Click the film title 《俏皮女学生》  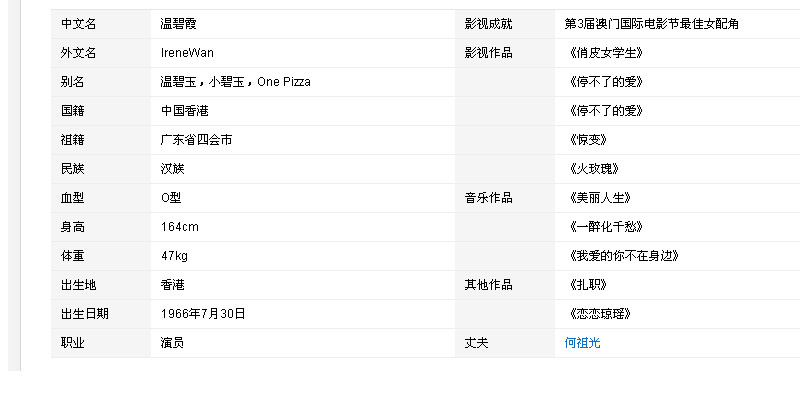[604, 52]
